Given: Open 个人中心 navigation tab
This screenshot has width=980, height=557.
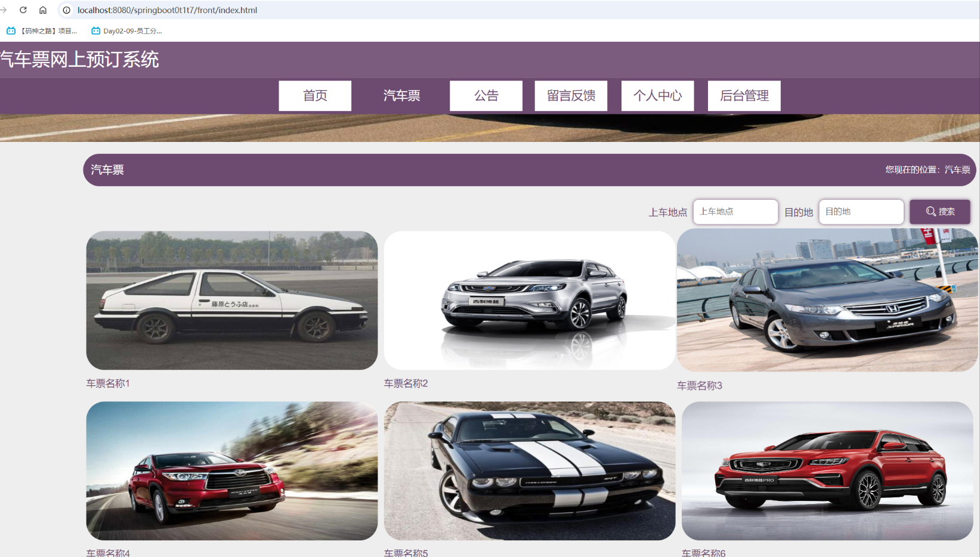Looking at the screenshot, I should [657, 95].
